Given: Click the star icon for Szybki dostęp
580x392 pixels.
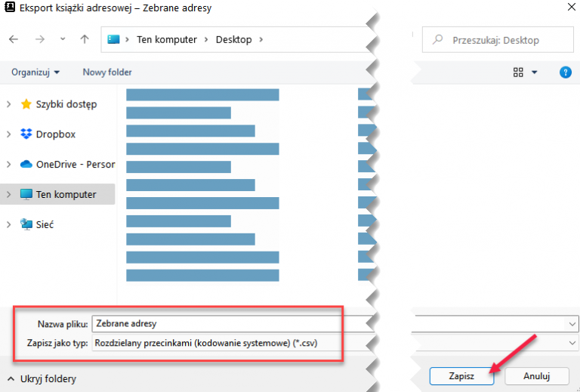Looking at the screenshot, I should point(26,104).
